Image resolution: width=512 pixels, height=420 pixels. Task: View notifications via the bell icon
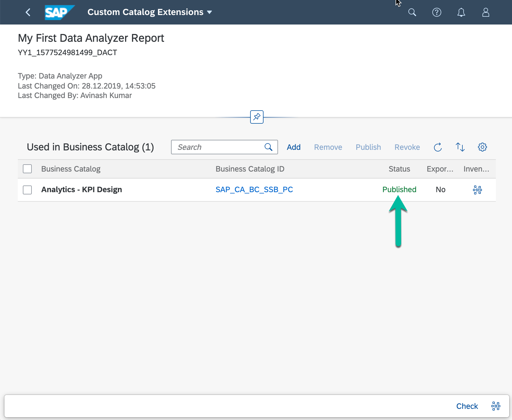(461, 12)
